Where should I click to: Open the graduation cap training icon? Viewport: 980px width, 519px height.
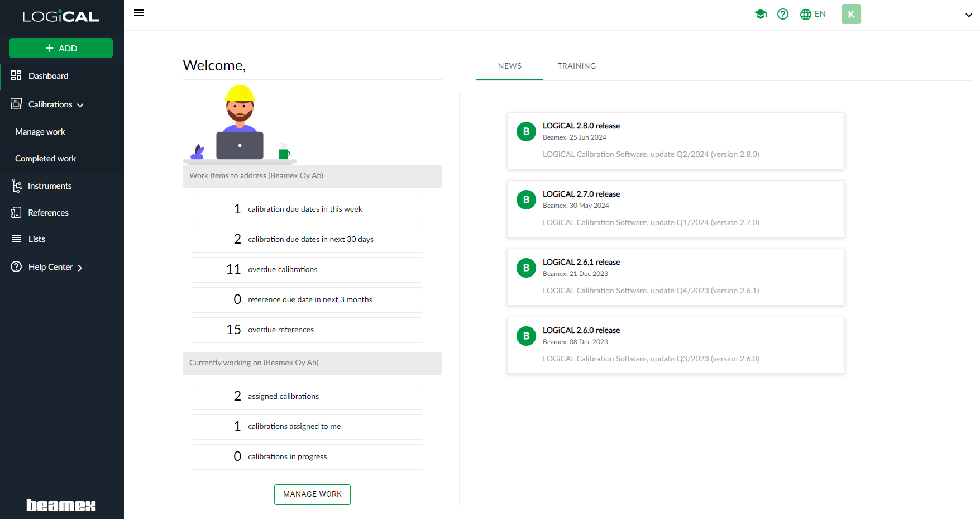tap(761, 14)
